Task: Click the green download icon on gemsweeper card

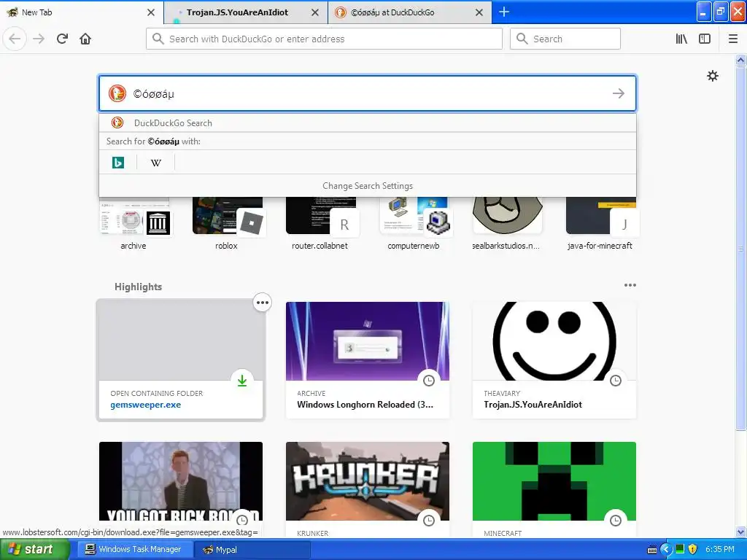Action: 242,381
